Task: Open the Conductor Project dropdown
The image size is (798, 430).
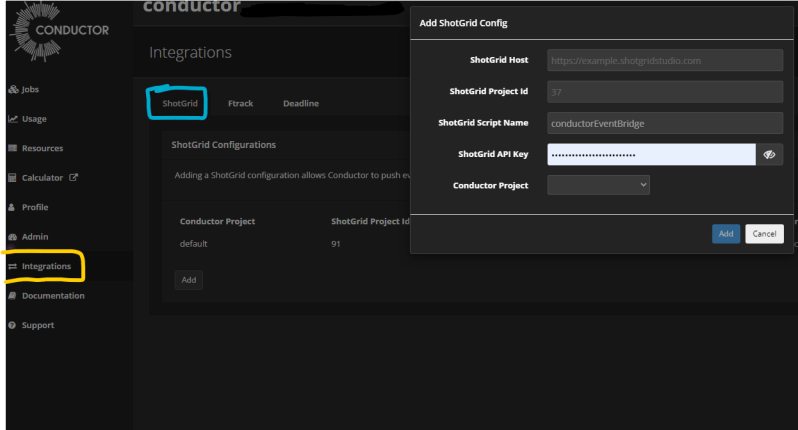Action: [x=598, y=185]
